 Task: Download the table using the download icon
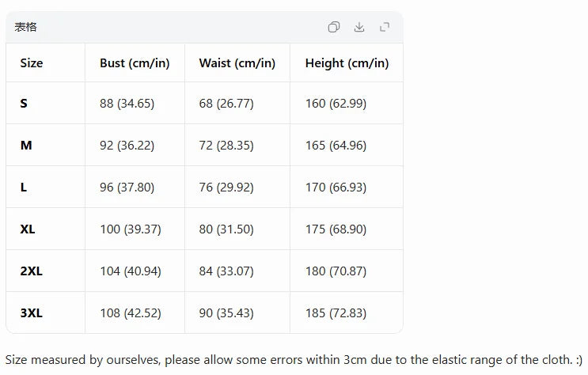[359, 27]
